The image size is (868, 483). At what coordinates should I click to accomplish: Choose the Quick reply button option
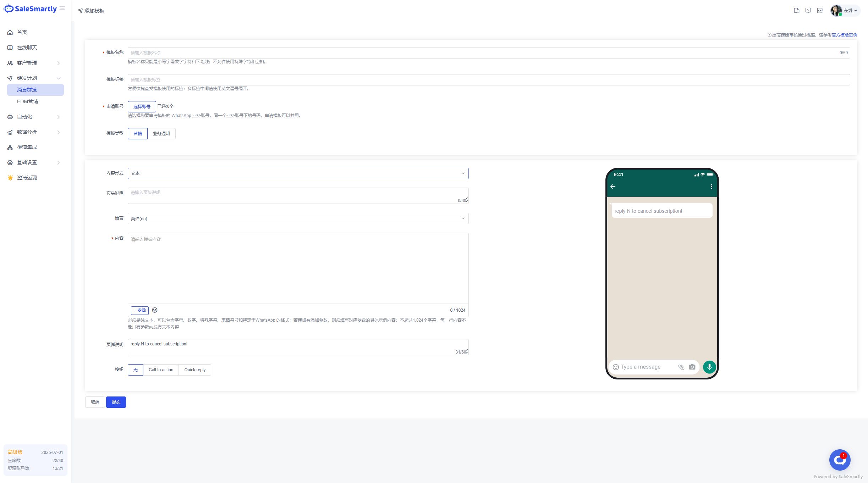click(x=195, y=370)
